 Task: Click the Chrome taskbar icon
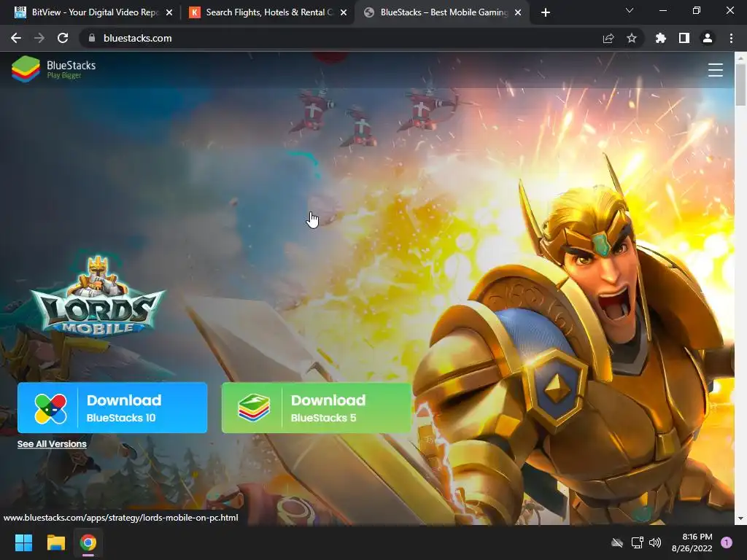pos(88,542)
